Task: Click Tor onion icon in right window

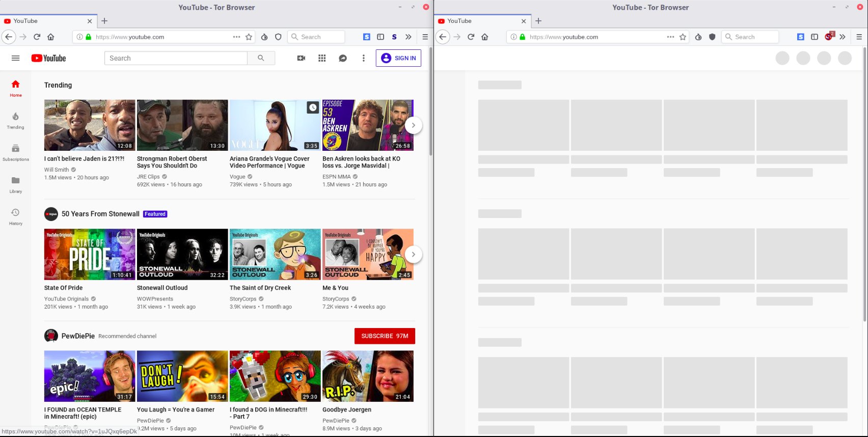Action: tap(698, 37)
